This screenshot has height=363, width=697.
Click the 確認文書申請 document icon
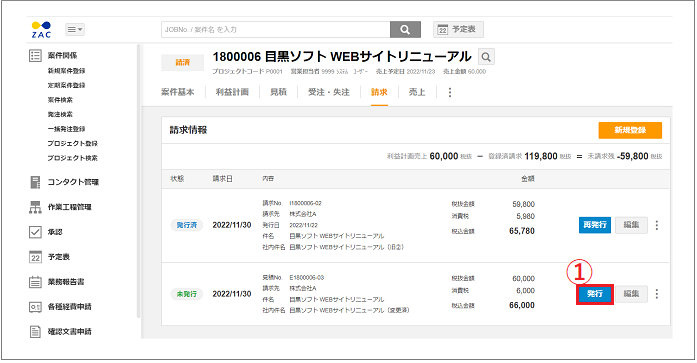tap(35, 331)
